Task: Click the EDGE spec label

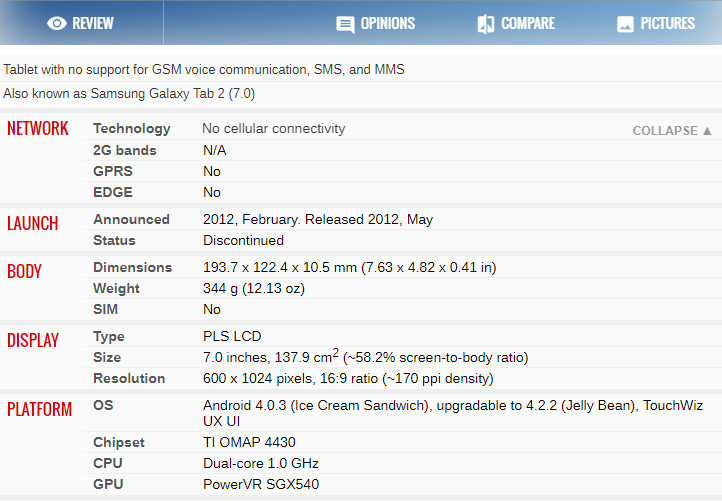Action: [113, 192]
